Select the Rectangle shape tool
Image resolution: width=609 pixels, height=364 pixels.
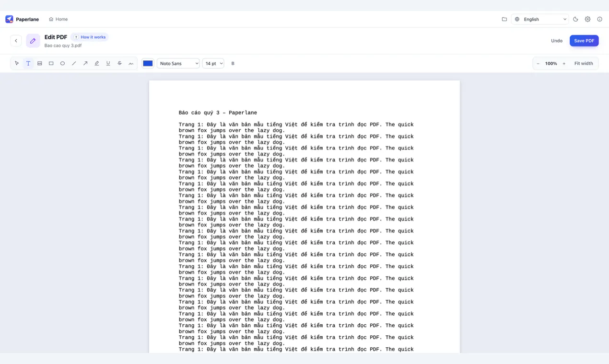point(51,63)
